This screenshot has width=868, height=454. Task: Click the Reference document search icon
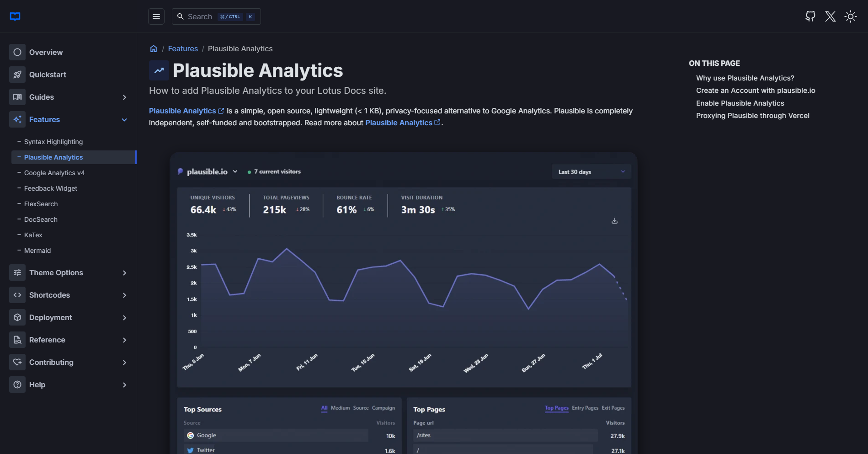point(17,340)
